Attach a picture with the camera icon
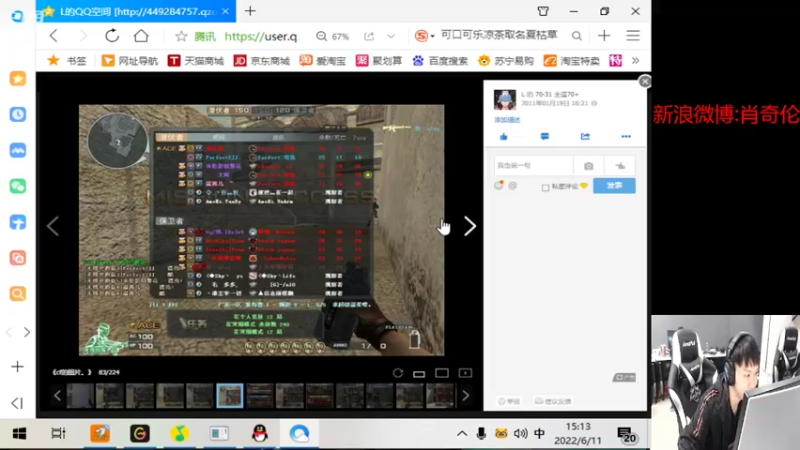The height and width of the screenshot is (450, 800). point(589,166)
